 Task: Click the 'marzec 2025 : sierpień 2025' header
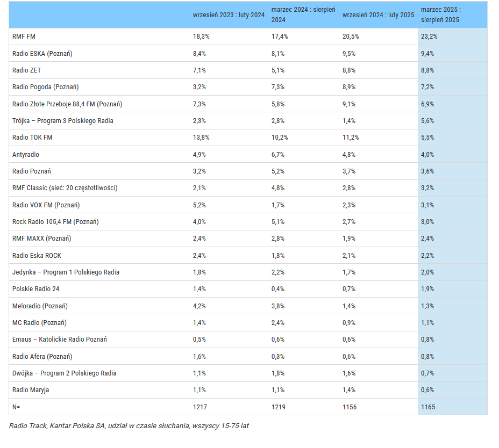(440, 15)
